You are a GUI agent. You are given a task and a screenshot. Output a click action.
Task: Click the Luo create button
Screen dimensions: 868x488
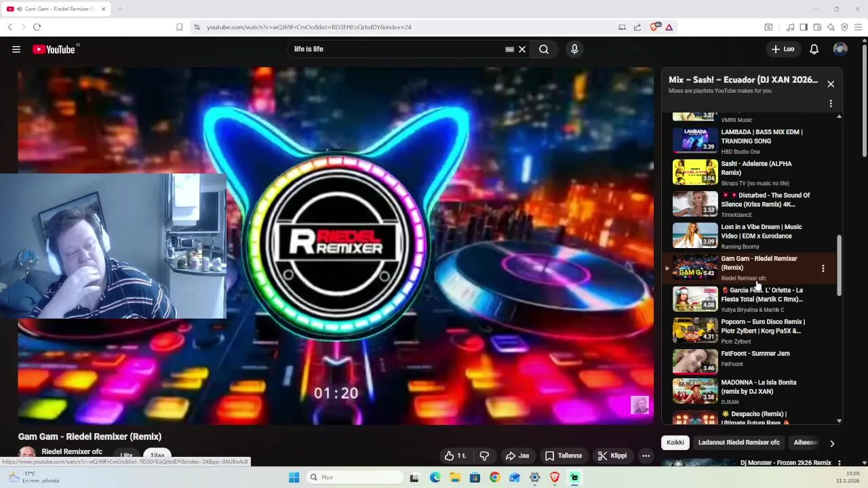[783, 49]
